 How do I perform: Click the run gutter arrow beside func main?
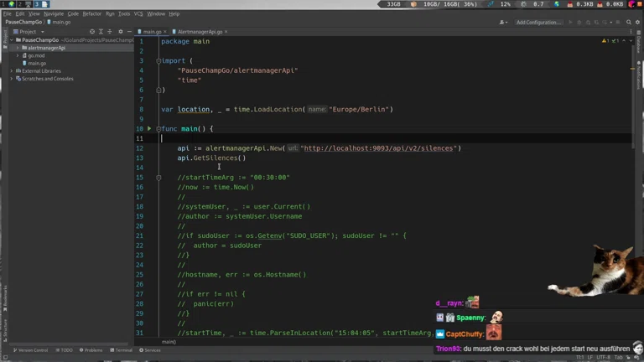click(151, 128)
